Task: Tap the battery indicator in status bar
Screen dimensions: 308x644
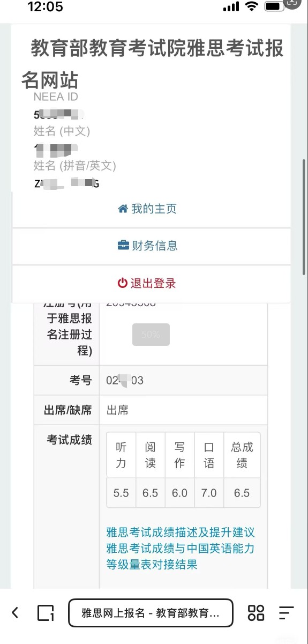Action: (x=275, y=7)
